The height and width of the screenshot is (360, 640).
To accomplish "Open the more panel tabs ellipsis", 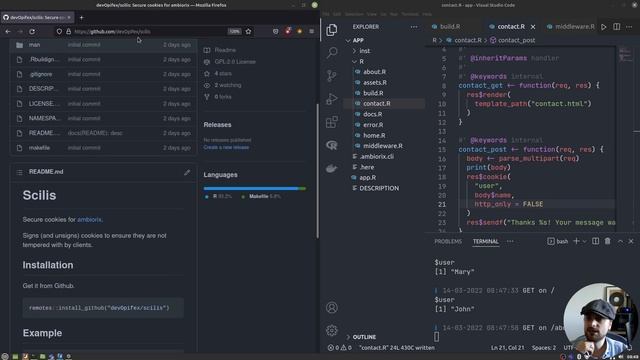I will (x=510, y=241).
